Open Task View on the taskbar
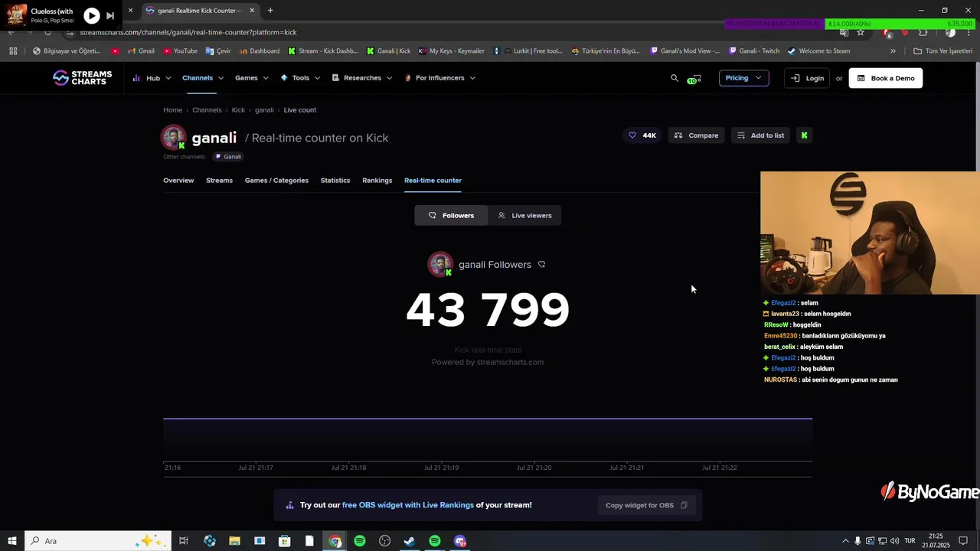Image resolution: width=980 pixels, height=551 pixels. [x=184, y=541]
